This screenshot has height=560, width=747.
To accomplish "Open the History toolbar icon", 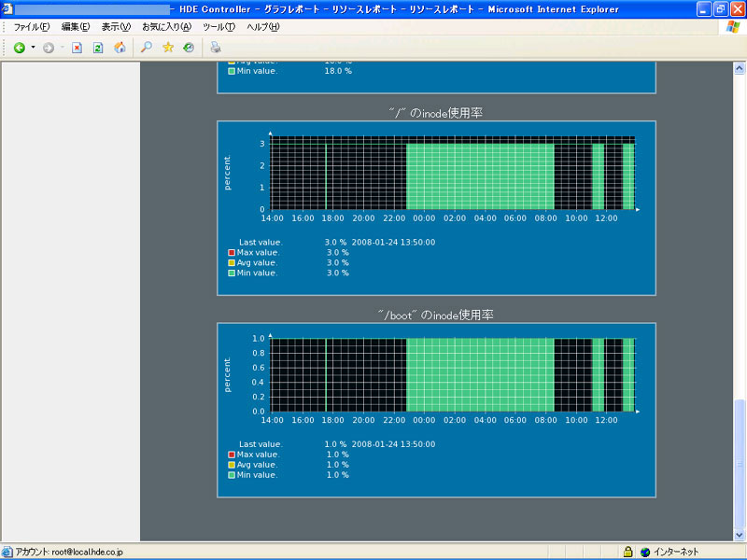I will click(189, 48).
